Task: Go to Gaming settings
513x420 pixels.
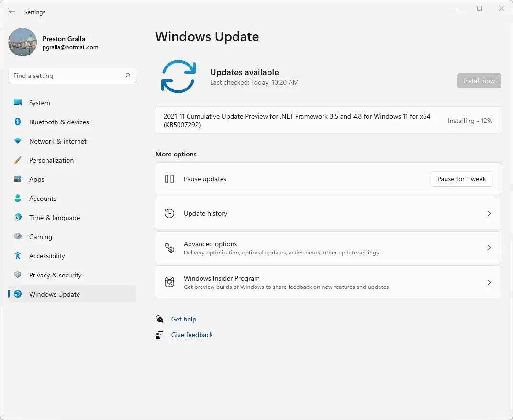Action: point(72,236)
